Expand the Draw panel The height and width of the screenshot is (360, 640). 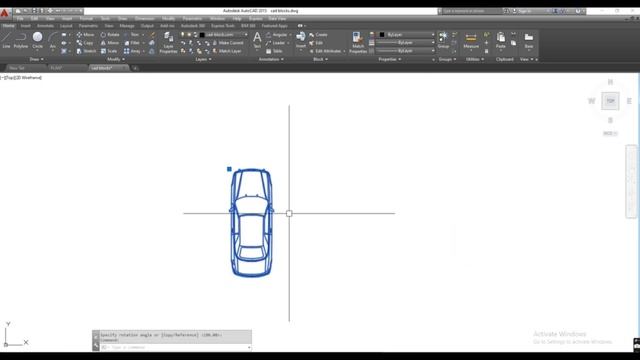pyautogui.click(x=36, y=59)
